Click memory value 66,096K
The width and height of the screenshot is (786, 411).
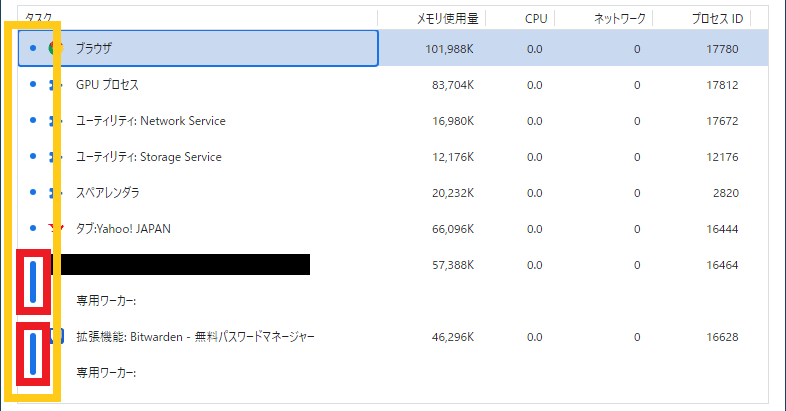pyautogui.click(x=453, y=229)
